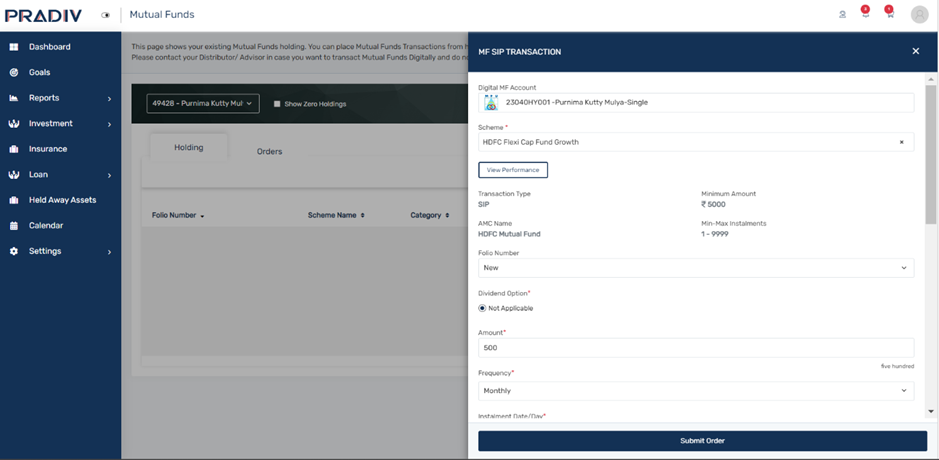This screenshot has width=939, height=460.
Task: Open the 49428 Purnima Kutty account dropdown
Action: (x=203, y=104)
